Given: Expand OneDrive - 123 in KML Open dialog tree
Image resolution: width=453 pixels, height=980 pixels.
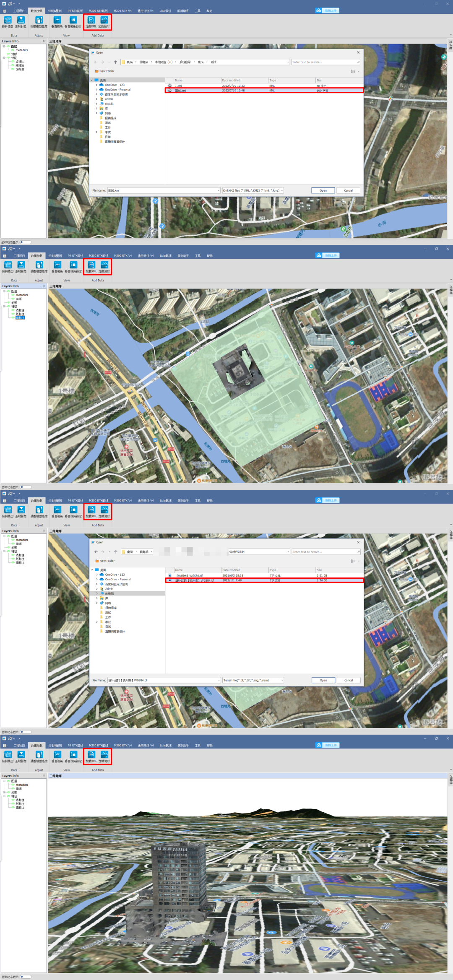Looking at the screenshot, I should click(x=96, y=85).
